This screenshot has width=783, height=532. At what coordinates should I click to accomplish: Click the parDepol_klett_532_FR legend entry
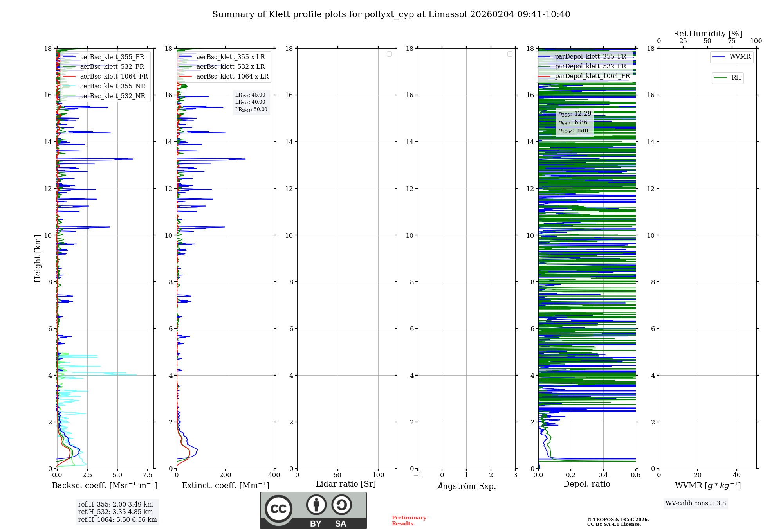coord(583,66)
